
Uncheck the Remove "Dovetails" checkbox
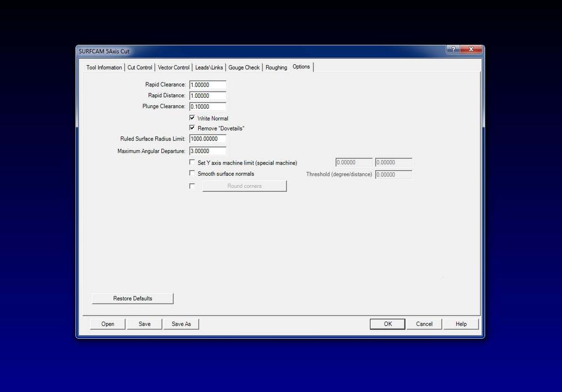click(192, 128)
